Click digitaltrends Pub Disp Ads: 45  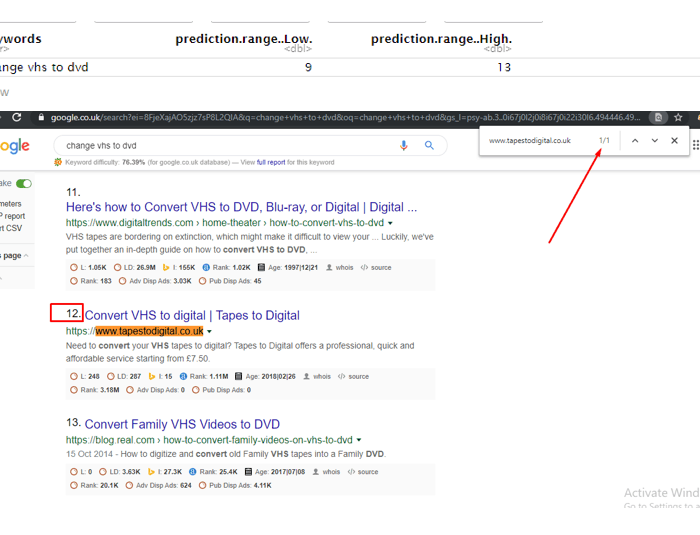coord(230,281)
